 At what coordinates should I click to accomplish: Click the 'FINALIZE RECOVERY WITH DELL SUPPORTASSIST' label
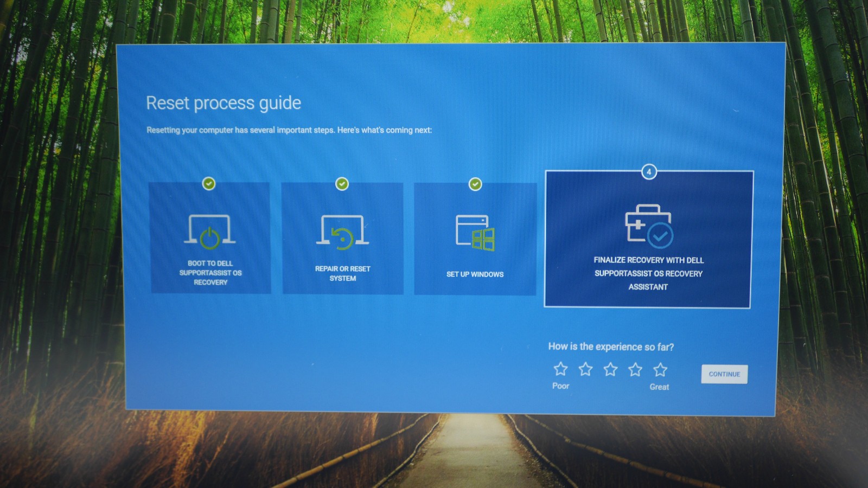point(648,273)
